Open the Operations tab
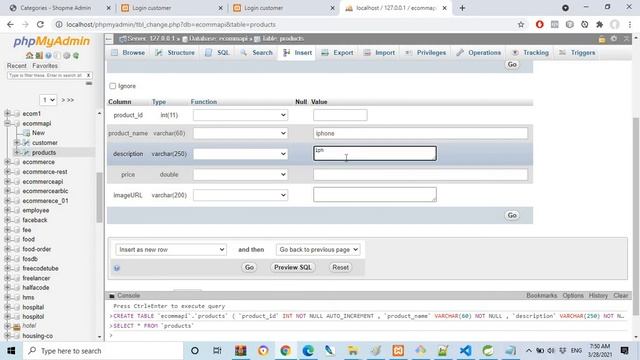Screen dimensions: 640x360 [479, 53]
